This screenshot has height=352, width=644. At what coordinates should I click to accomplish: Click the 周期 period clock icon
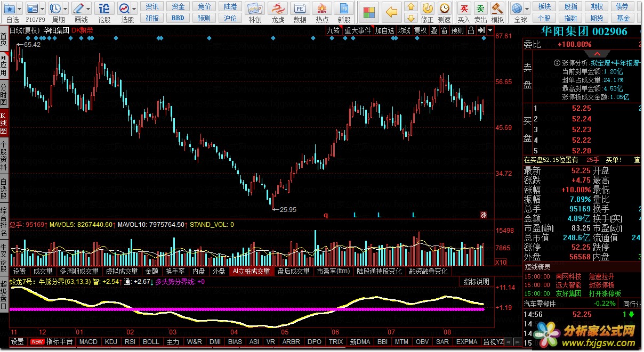[55, 9]
